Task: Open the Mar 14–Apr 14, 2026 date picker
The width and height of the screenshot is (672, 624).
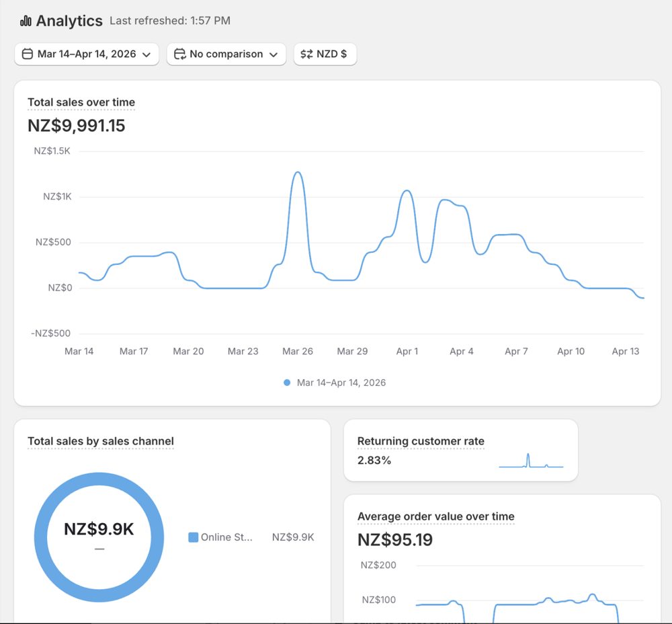Action: pos(87,54)
